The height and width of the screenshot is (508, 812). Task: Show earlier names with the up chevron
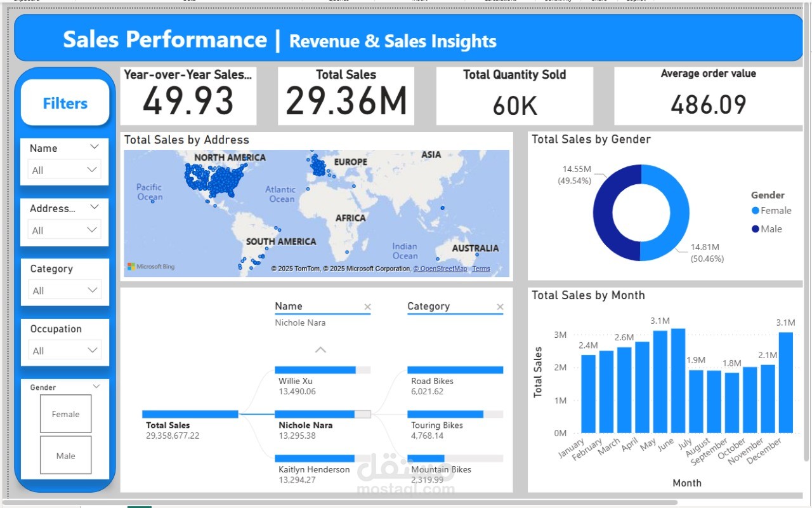click(x=321, y=350)
